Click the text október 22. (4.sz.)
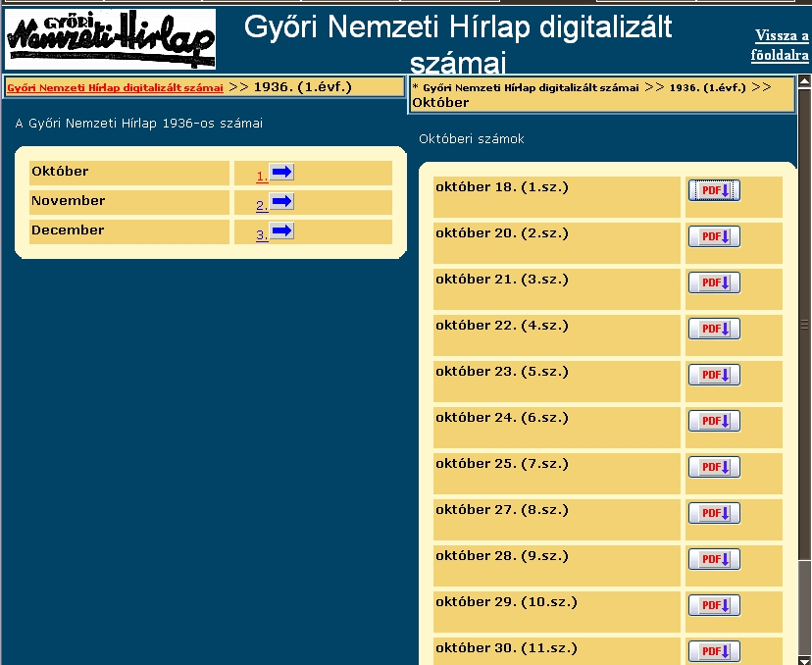 pos(502,326)
